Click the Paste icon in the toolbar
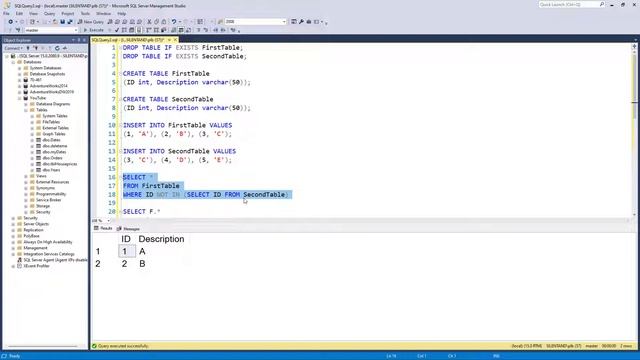Screen dimensions: 640x360 [x=164, y=22]
